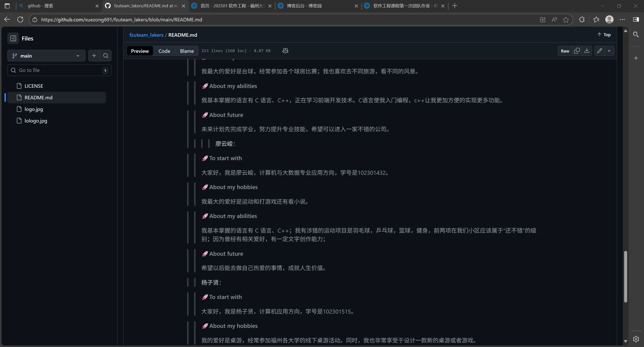644x347 pixels.
Task: Collapse the Files side panel
Action: pyautogui.click(x=13, y=38)
